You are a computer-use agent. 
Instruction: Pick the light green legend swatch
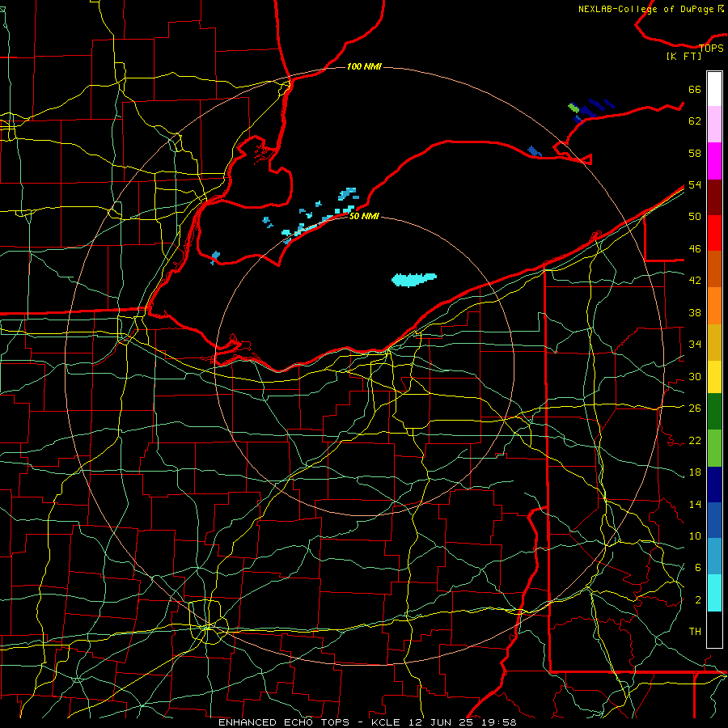point(714,448)
